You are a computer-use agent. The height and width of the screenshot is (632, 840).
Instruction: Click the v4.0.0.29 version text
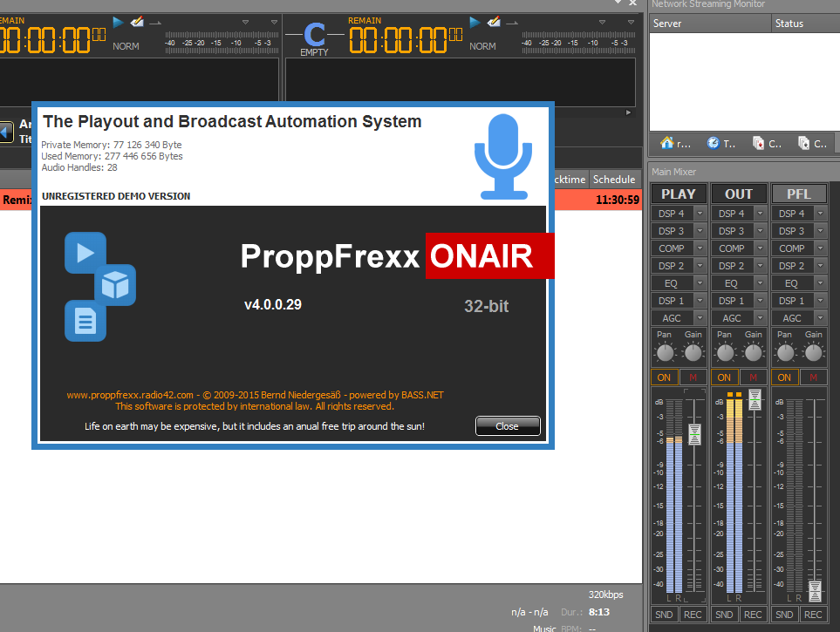273,304
